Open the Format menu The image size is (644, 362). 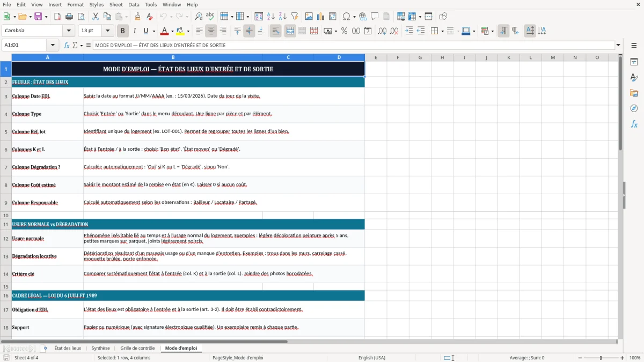tap(75, 4)
